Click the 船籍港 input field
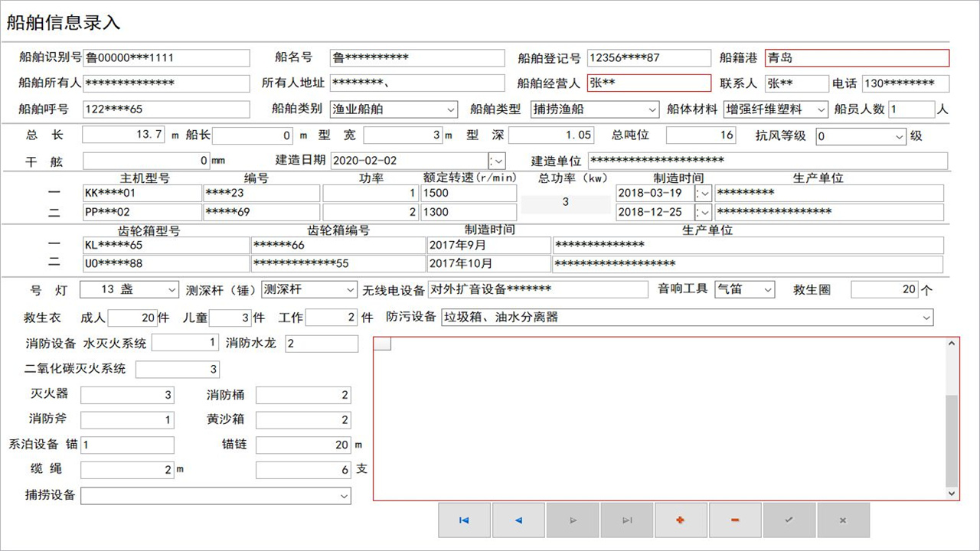The width and height of the screenshot is (980, 551). [x=856, y=58]
